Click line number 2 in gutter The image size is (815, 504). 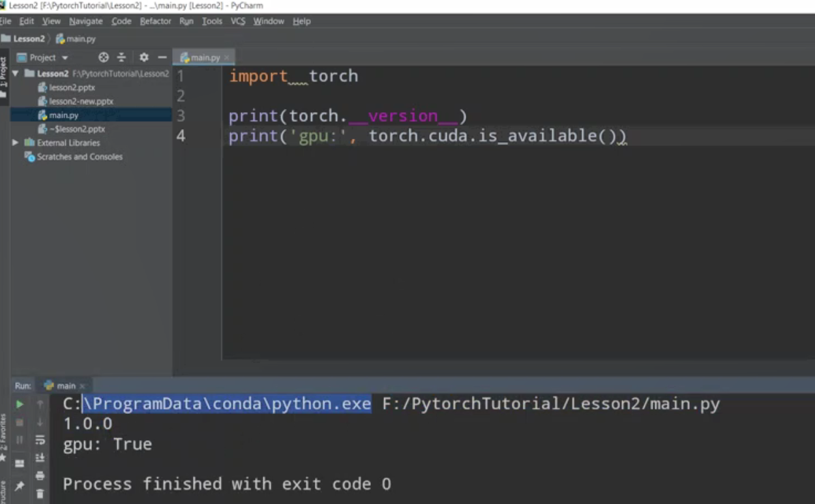pos(181,96)
